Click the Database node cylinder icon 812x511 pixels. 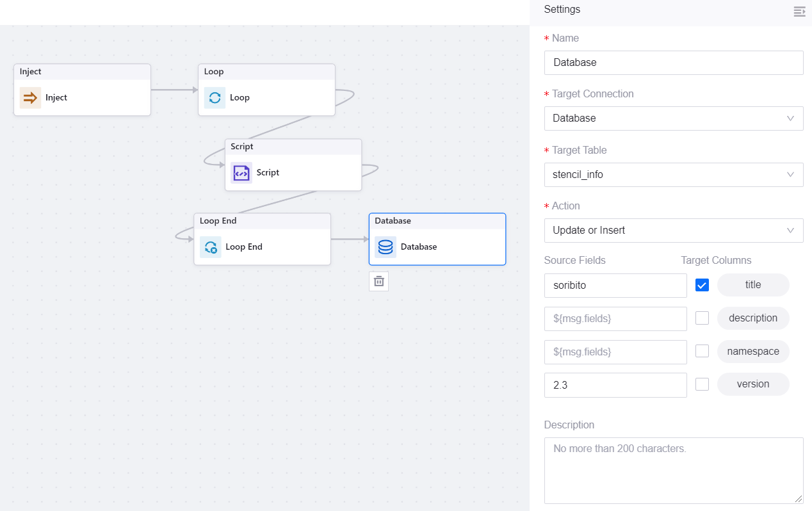(x=386, y=247)
